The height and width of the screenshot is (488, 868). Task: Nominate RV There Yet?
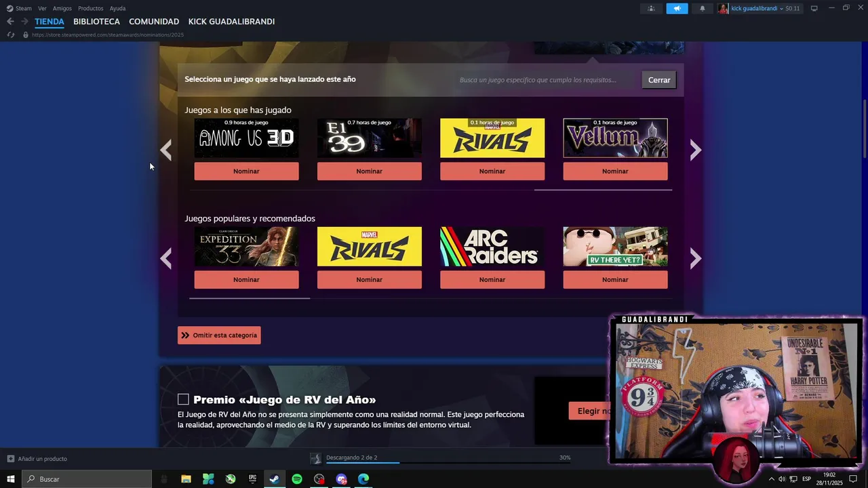tap(615, 280)
